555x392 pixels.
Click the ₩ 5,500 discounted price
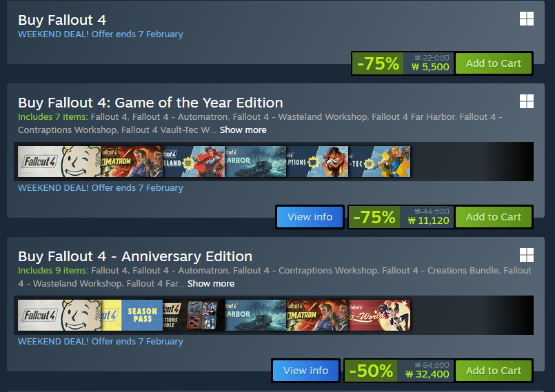pyautogui.click(x=430, y=68)
